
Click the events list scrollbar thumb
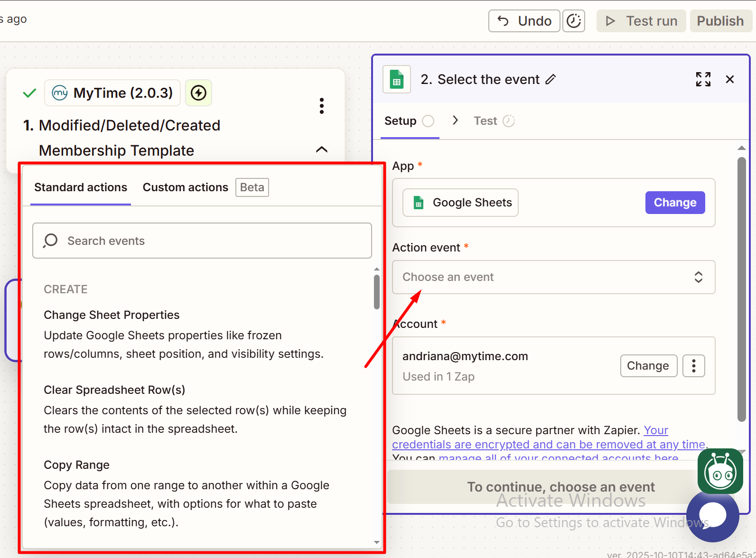(x=377, y=292)
